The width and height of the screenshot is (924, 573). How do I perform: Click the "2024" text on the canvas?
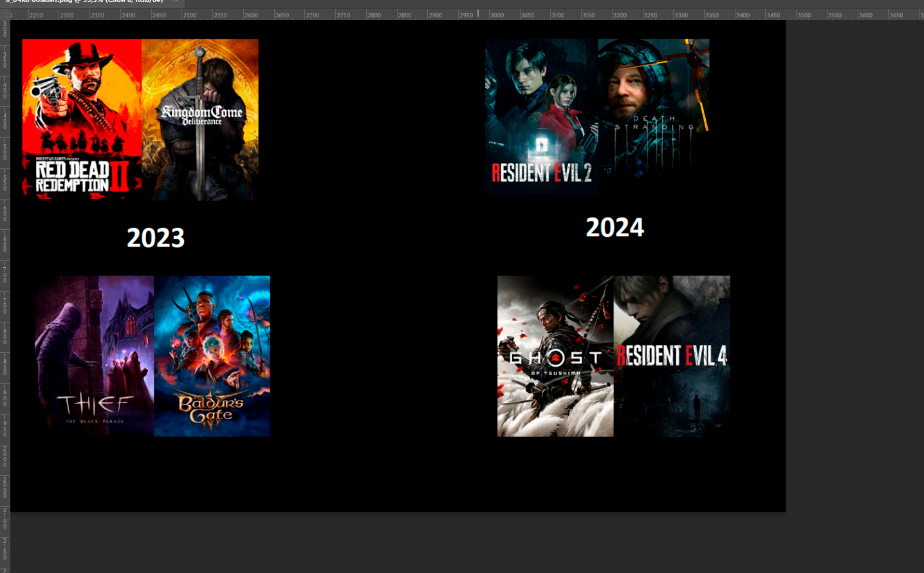click(x=614, y=227)
